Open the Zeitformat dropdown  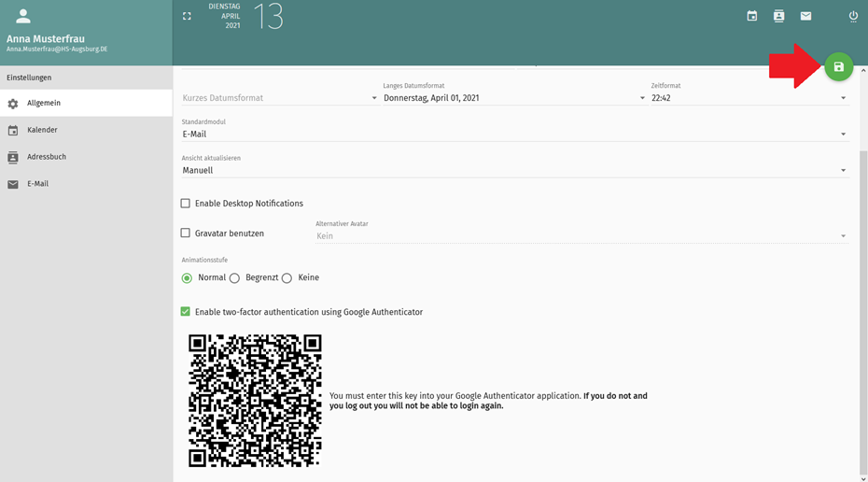click(x=749, y=98)
